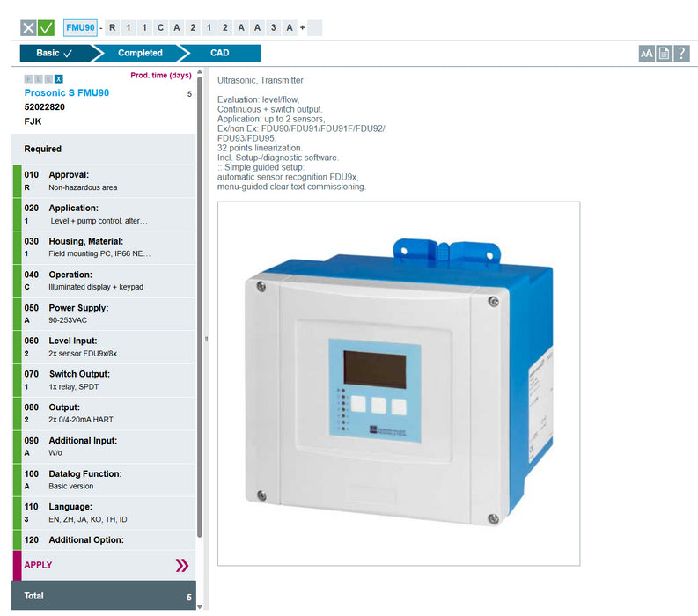Click the Prosonic transmitter product image
This screenshot has width=698, height=616.
point(399,384)
